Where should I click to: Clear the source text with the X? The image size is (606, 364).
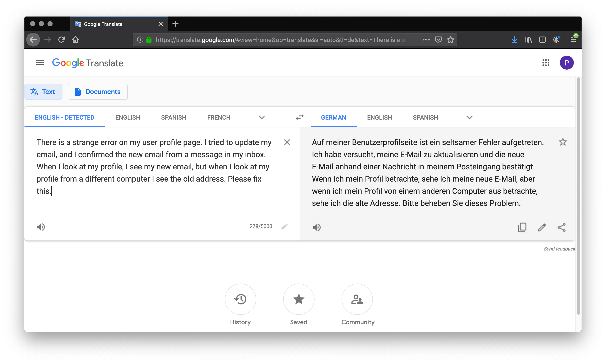(x=287, y=142)
